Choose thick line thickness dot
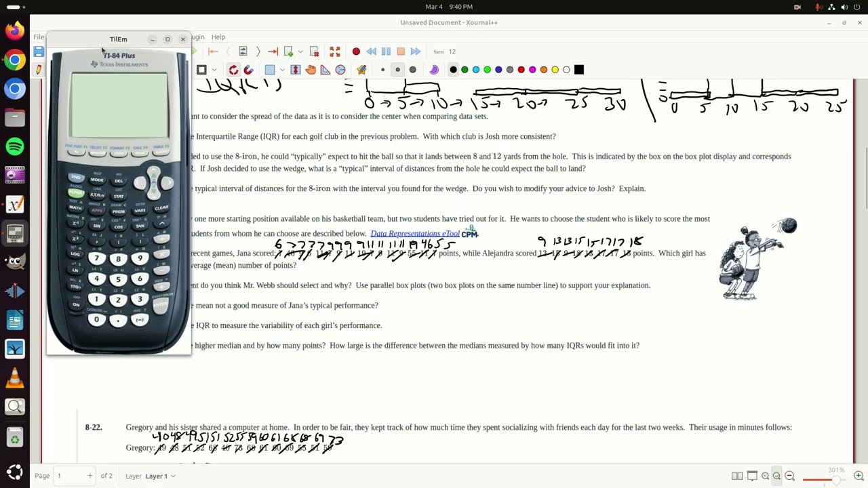The width and height of the screenshot is (868, 488). click(x=412, y=70)
